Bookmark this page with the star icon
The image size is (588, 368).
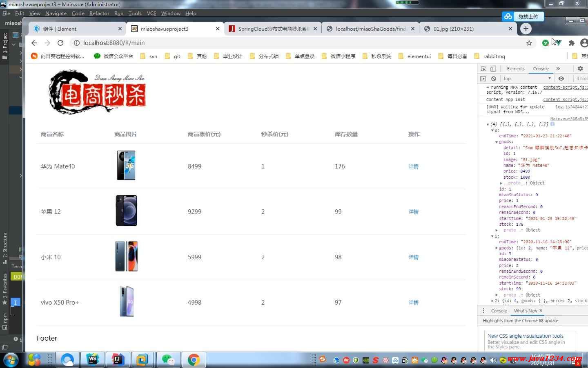click(529, 43)
